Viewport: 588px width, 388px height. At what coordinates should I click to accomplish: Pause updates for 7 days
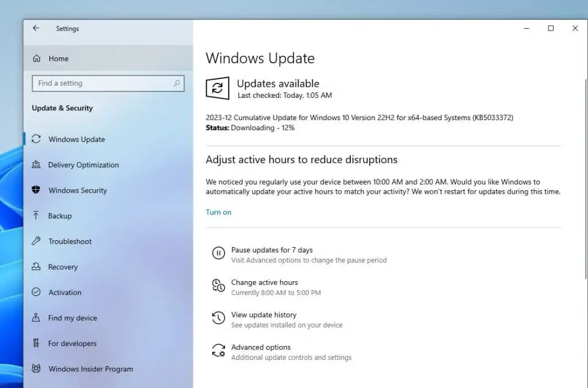click(272, 249)
